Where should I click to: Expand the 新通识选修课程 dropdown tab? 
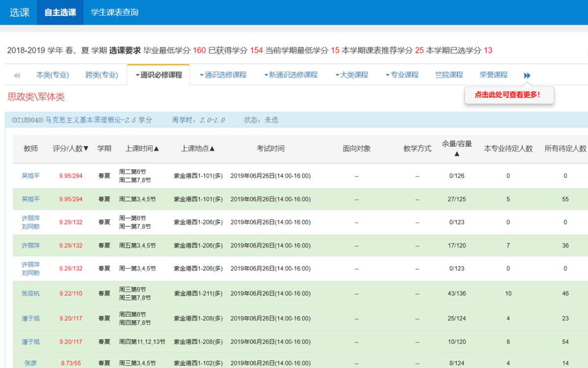pos(291,75)
